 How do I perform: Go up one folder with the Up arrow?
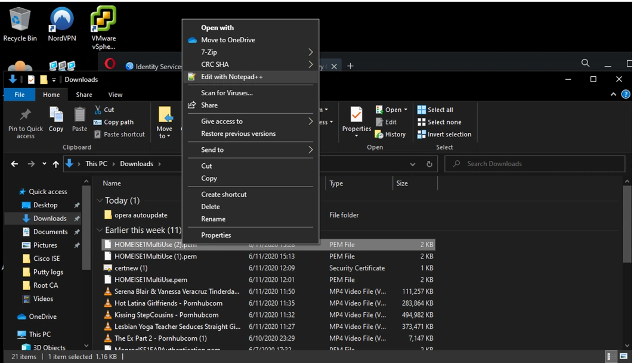[55, 164]
